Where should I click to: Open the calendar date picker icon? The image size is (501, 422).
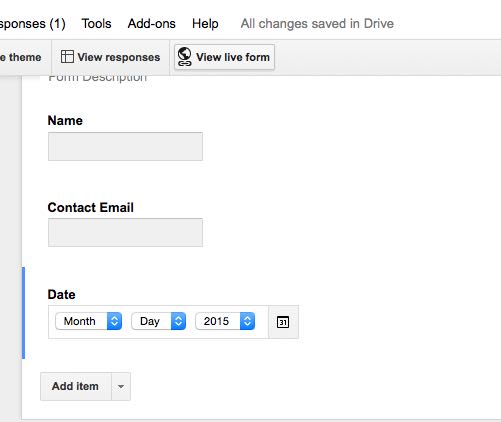(283, 322)
